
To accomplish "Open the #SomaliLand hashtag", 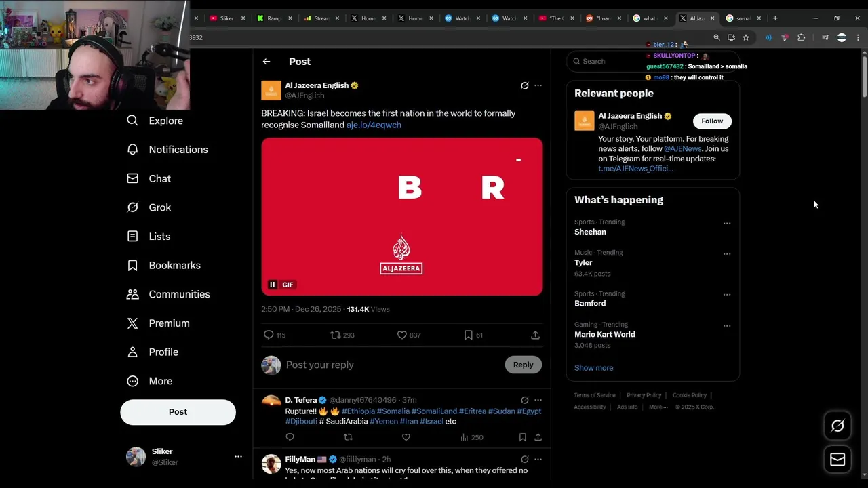I will pyautogui.click(x=434, y=411).
